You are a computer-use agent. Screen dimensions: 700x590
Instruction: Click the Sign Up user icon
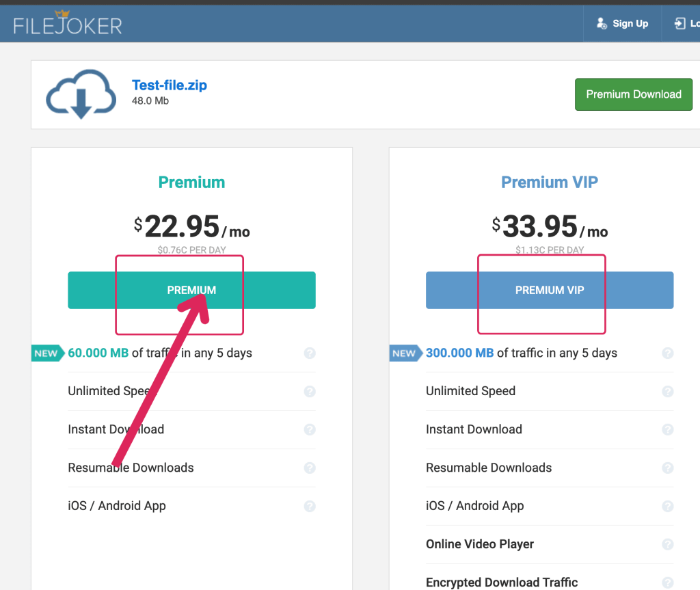[x=602, y=23]
